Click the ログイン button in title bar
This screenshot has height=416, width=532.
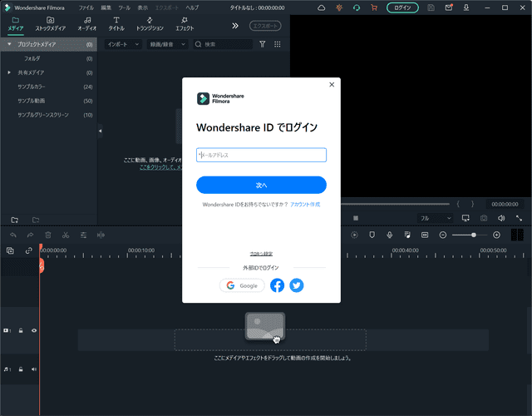(x=402, y=7)
